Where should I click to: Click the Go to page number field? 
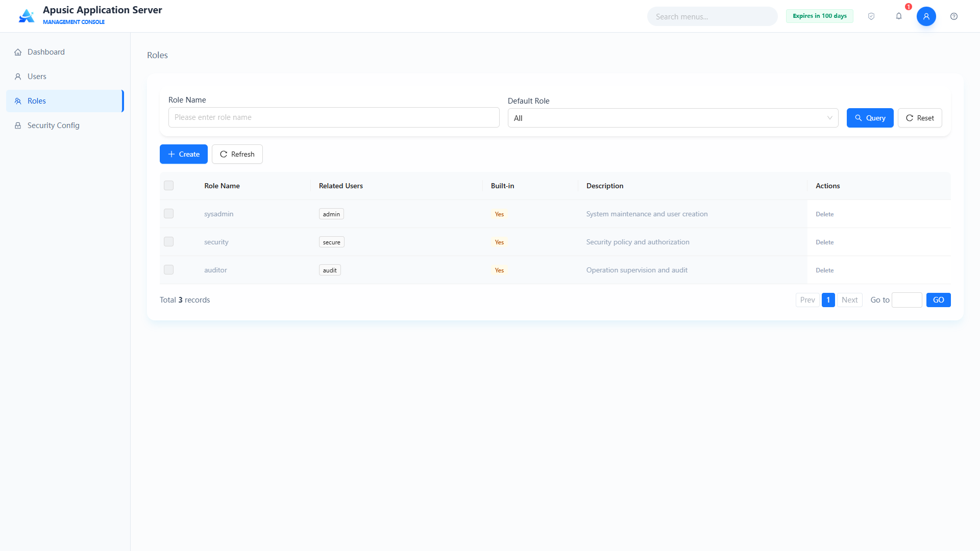(906, 300)
